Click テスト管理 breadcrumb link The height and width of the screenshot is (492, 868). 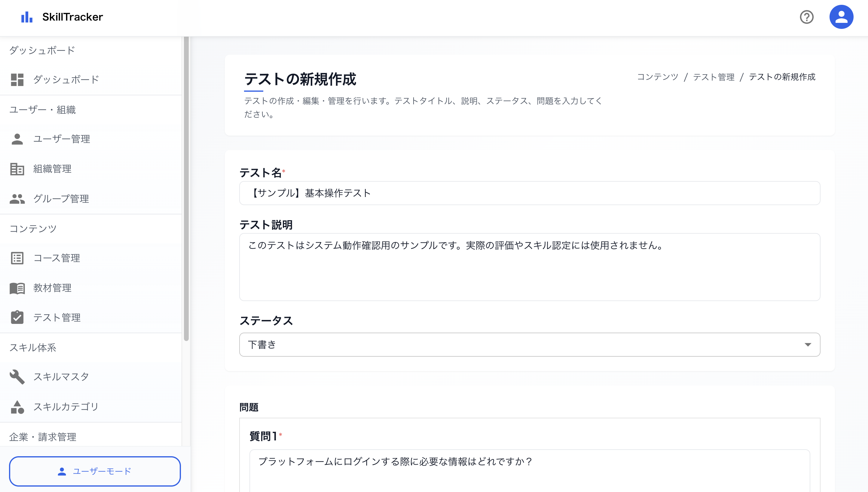pos(714,77)
